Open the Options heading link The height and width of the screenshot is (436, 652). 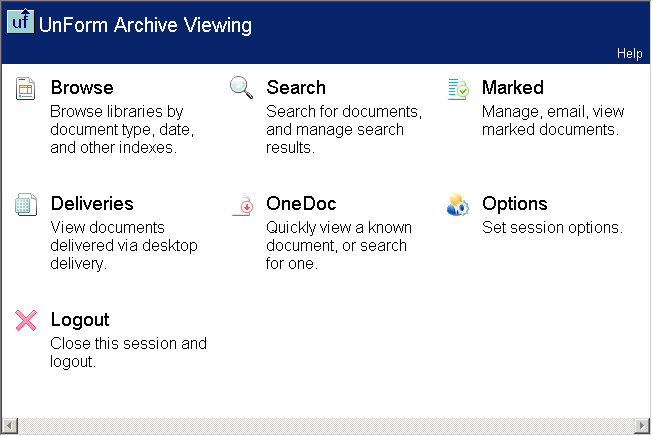(515, 204)
